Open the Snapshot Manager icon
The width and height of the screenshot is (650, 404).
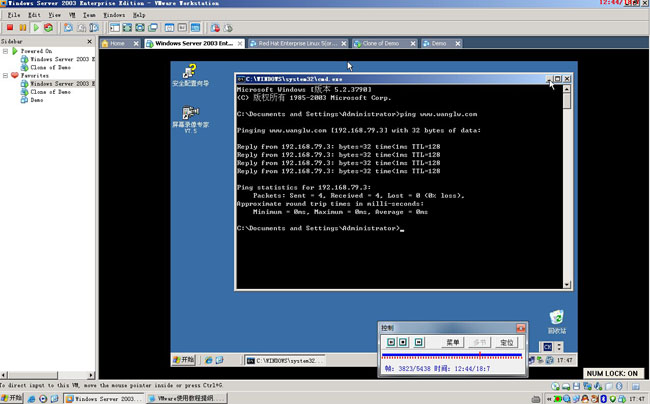pyautogui.click(x=95, y=28)
